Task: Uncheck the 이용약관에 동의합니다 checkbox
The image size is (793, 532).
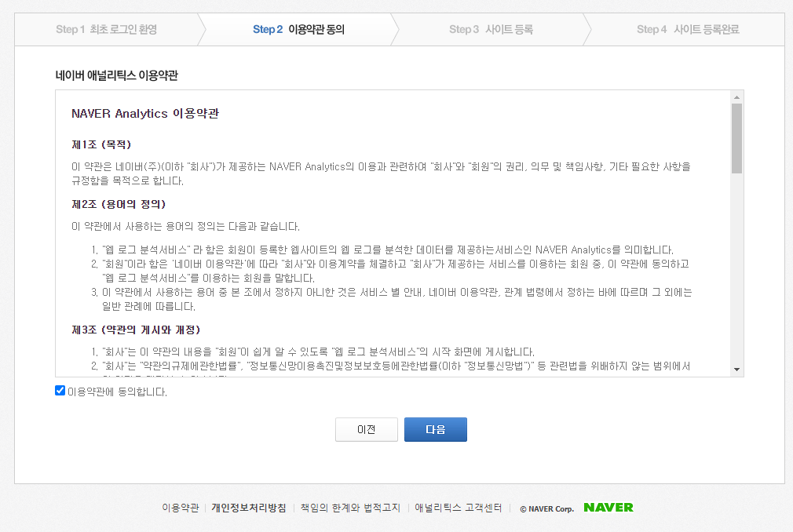Action: [60, 391]
